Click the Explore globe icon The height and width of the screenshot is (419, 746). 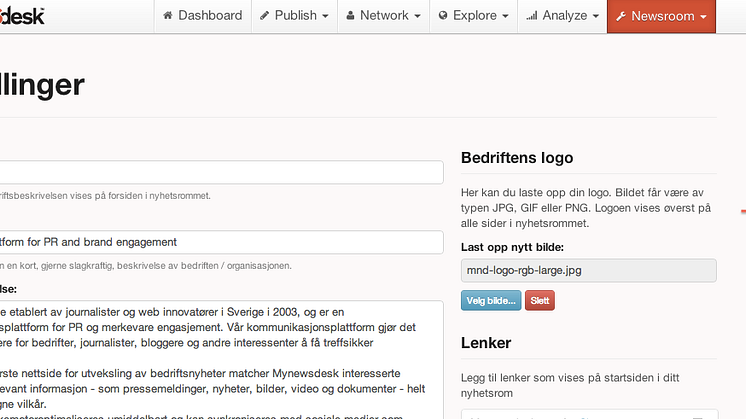tap(443, 16)
